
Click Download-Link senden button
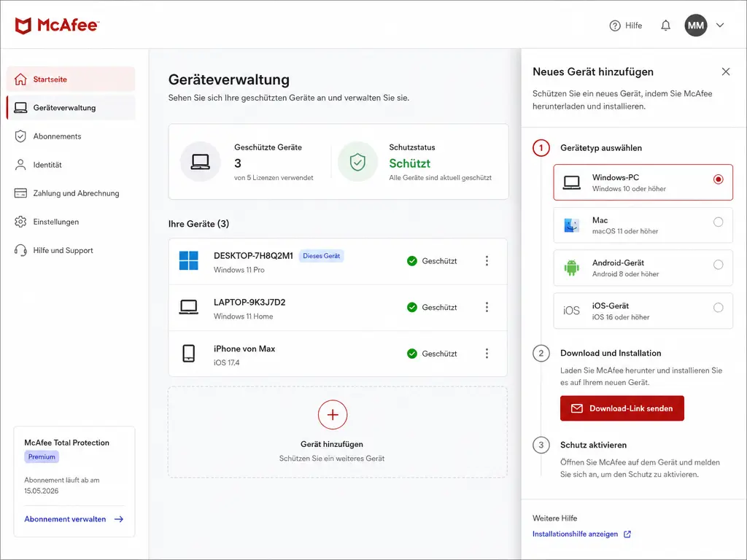pyautogui.click(x=622, y=408)
